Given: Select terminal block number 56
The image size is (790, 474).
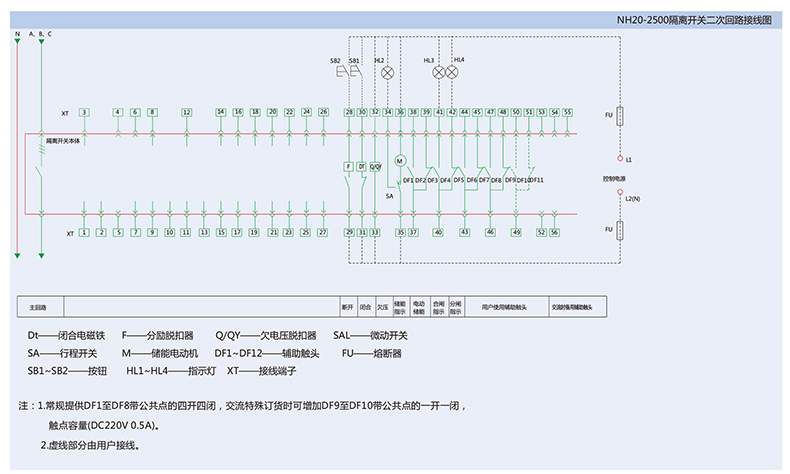Looking at the screenshot, I should click(554, 232).
